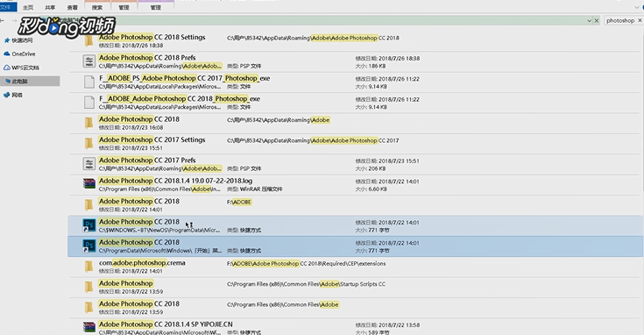Switch to the 共享 ribbon tab
The width and height of the screenshot is (644, 335).
tap(50, 7)
